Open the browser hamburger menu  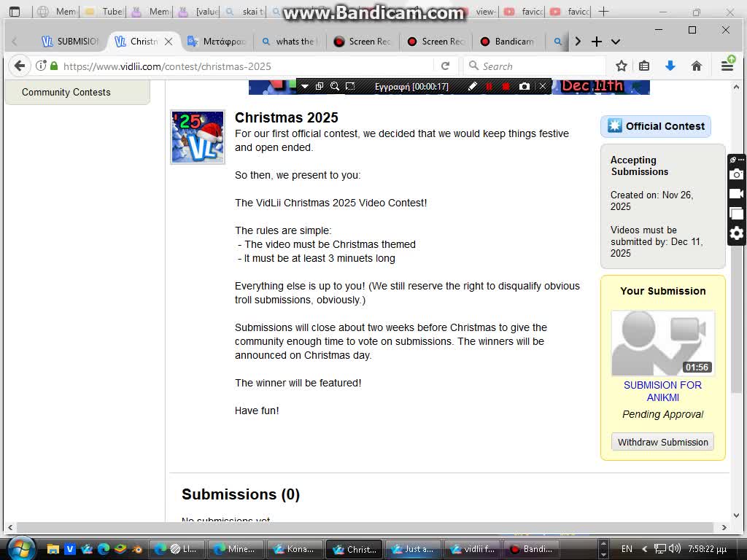point(727,66)
